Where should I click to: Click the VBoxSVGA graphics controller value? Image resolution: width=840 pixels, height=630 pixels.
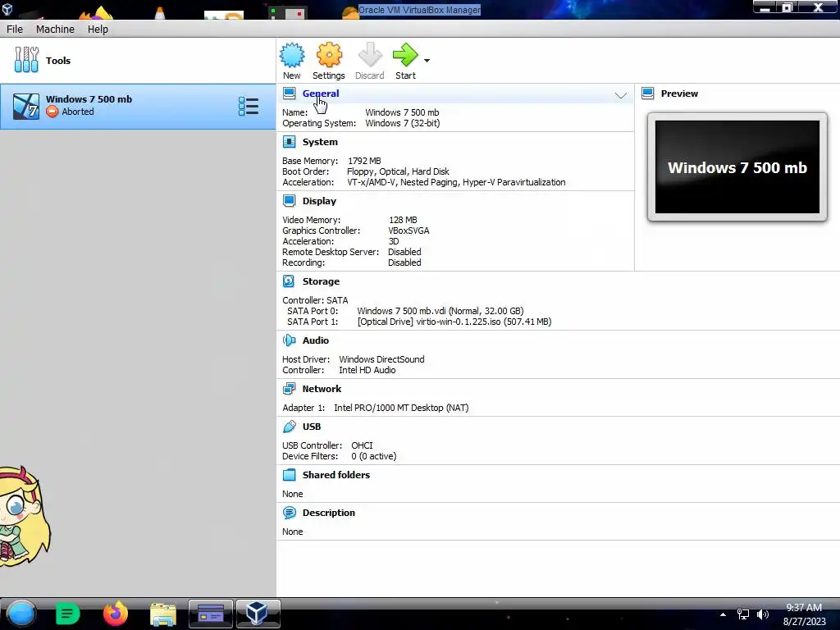tap(409, 231)
